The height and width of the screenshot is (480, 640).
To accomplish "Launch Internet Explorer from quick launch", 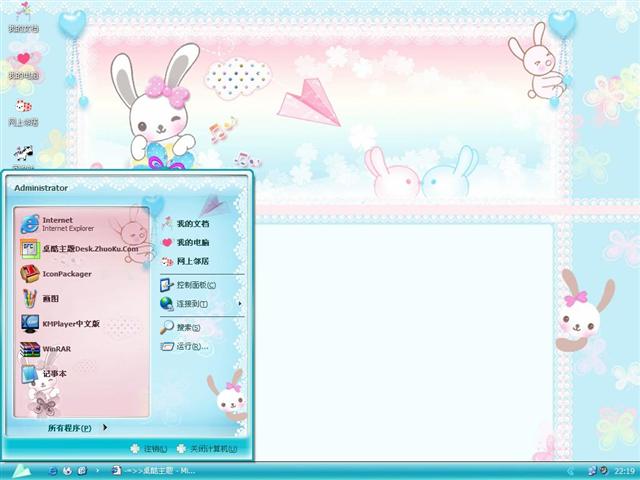I will (x=53, y=471).
